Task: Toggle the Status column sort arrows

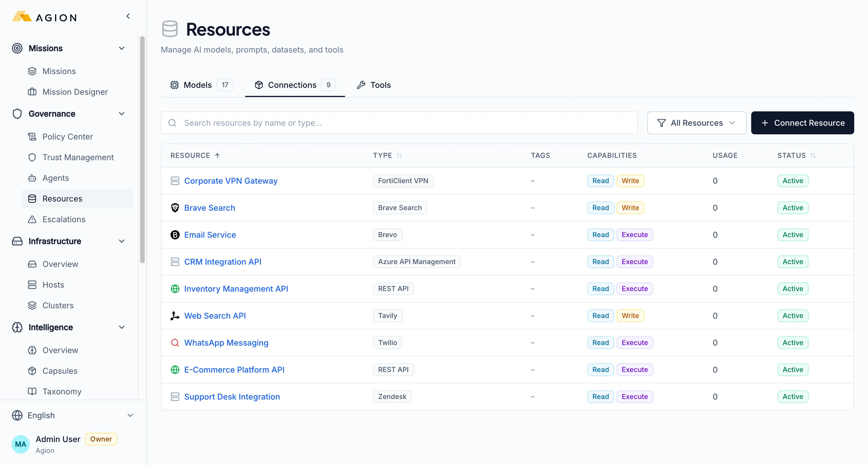Action: [x=814, y=155]
